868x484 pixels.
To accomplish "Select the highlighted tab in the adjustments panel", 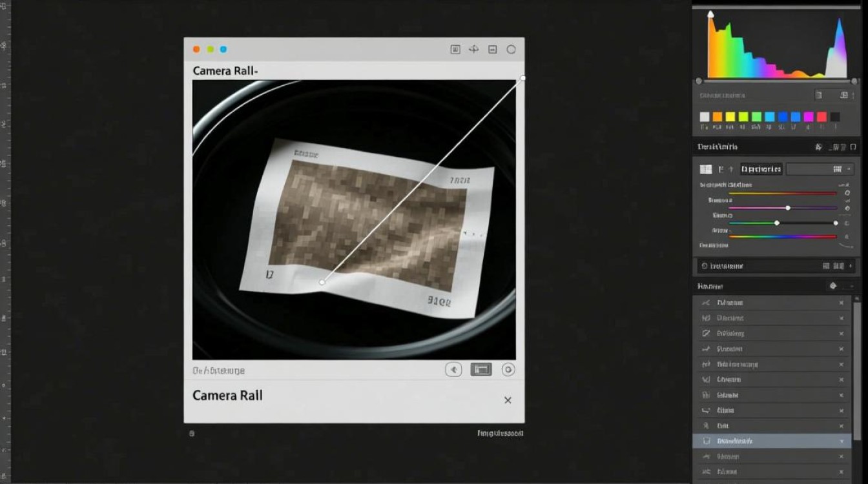I will point(761,169).
